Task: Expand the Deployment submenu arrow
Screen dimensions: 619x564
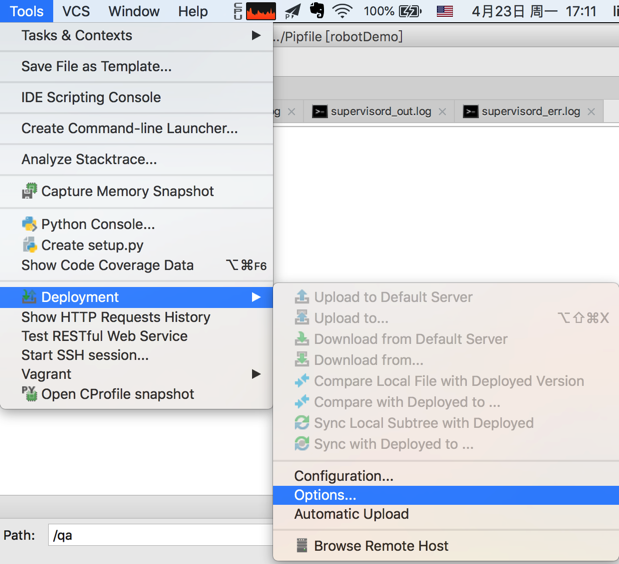Action: coord(256,297)
